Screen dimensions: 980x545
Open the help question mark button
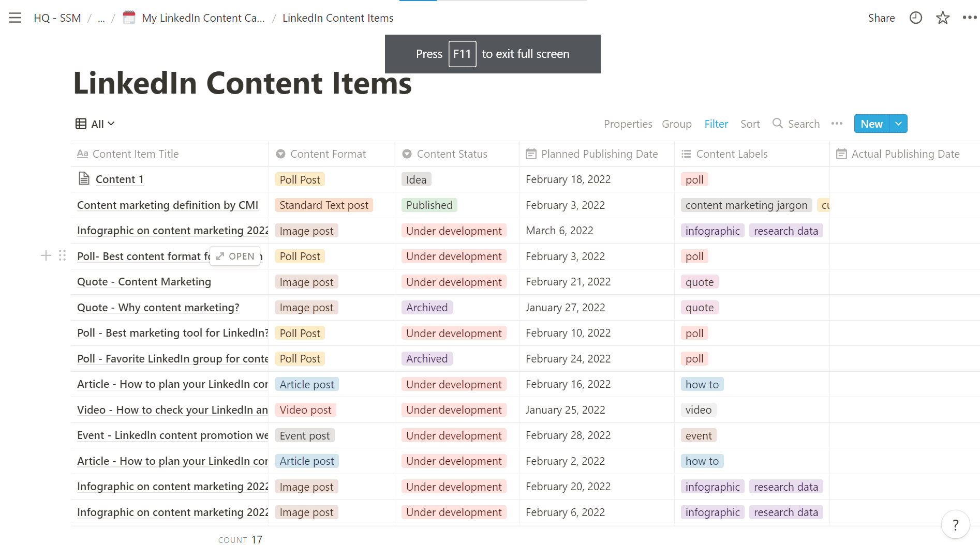pos(955,524)
